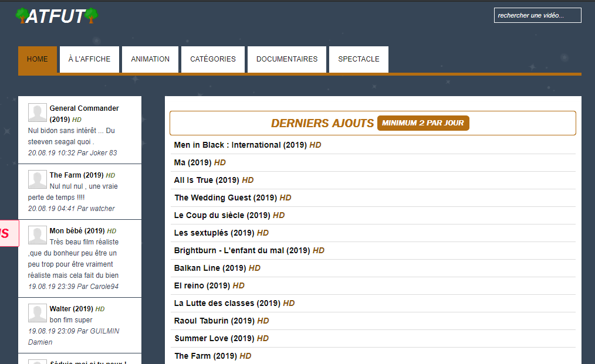Screen dimensions: 595x364
Task: Open Raoul Taburin (2019) link
Action: pyautogui.click(x=221, y=321)
